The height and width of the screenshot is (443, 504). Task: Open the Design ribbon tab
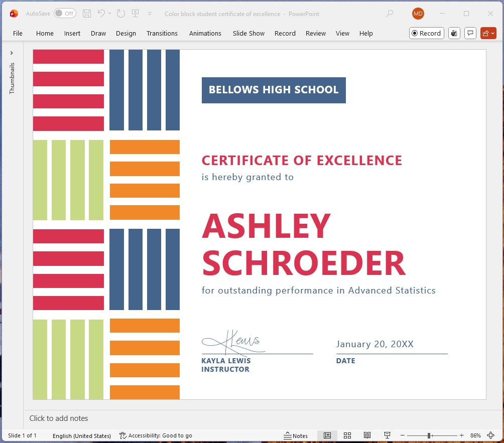pos(125,33)
